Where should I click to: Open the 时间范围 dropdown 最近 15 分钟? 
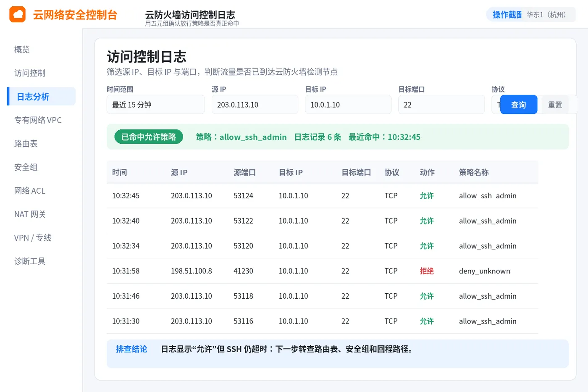pyautogui.click(x=156, y=105)
